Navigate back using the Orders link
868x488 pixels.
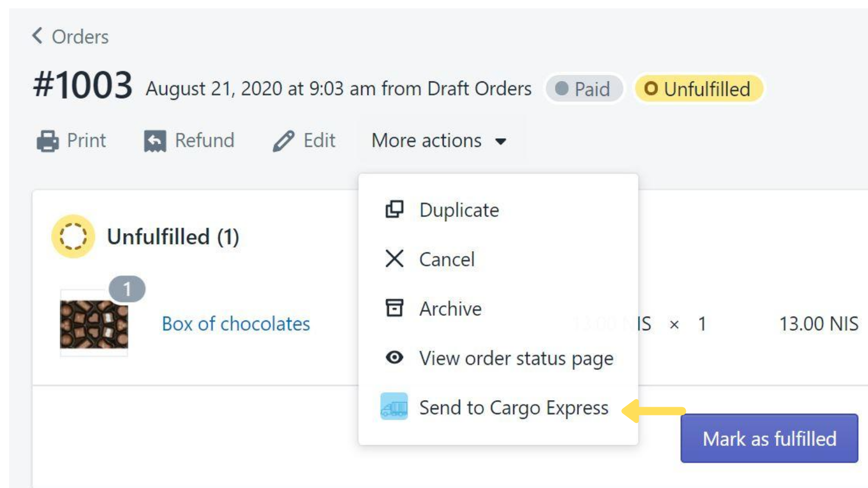coord(80,36)
